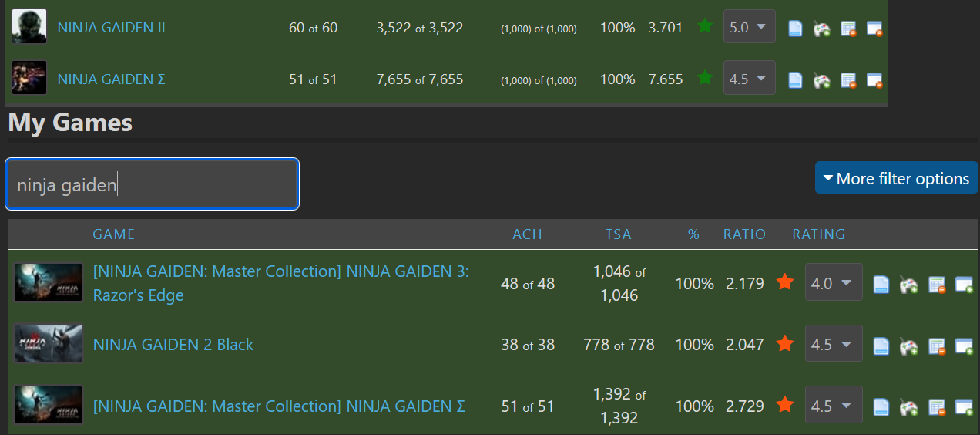Click the window plus icon in Razor's Edge row
Image resolution: width=980 pixels, height=435 pixels.
tap(965, 285)
